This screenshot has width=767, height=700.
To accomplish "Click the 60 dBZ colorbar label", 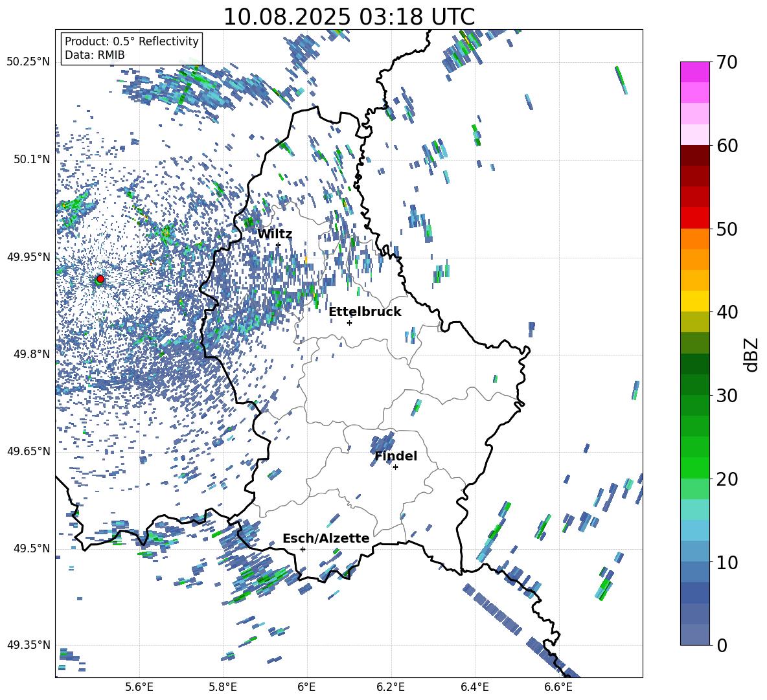I will click(x=727, y=146).
